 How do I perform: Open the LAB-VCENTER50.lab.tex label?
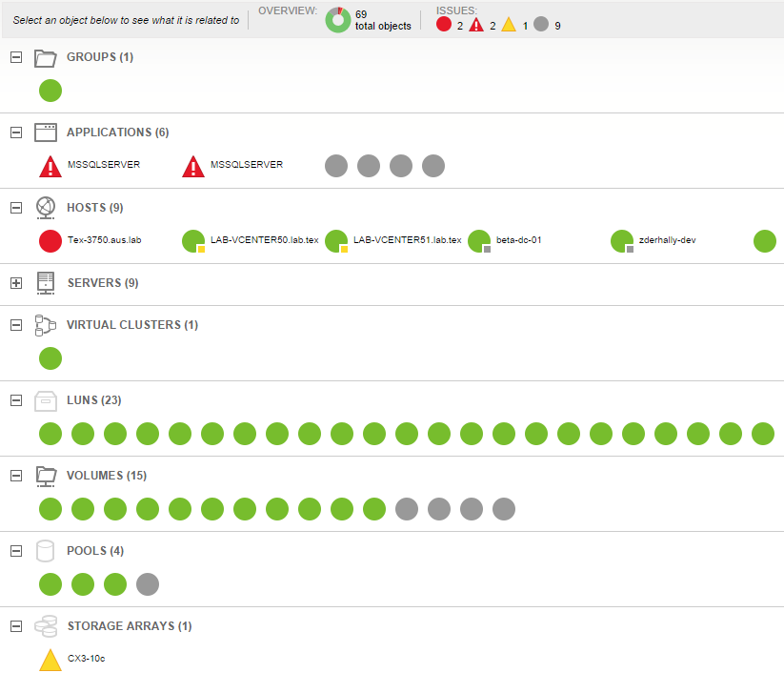tap(265, 240)
